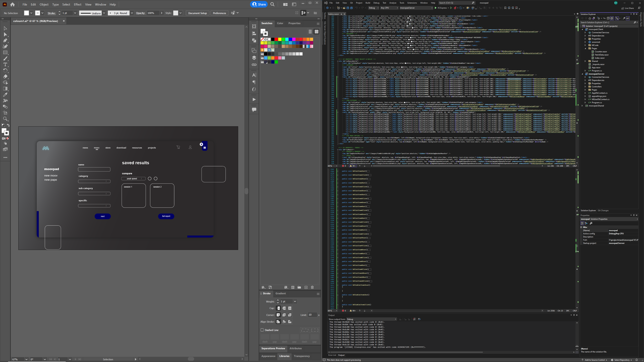The width and height of the screenshot is (644, 362).
Task: Switch to the Gradient tab
Action: pos(281,294)
